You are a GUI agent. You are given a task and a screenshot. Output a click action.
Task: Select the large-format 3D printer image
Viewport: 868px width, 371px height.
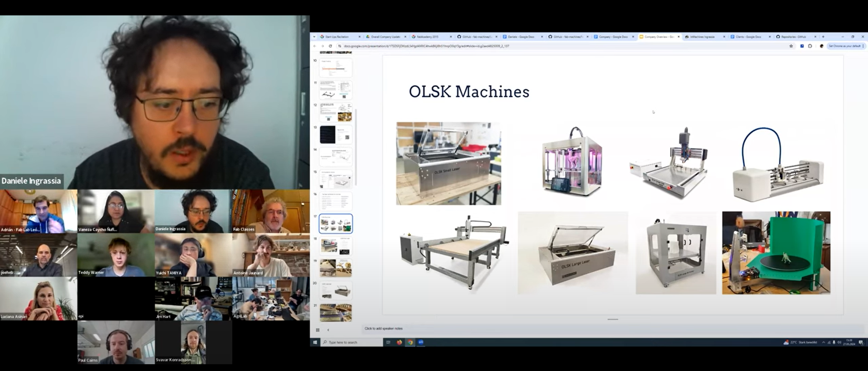coord(676,253)
